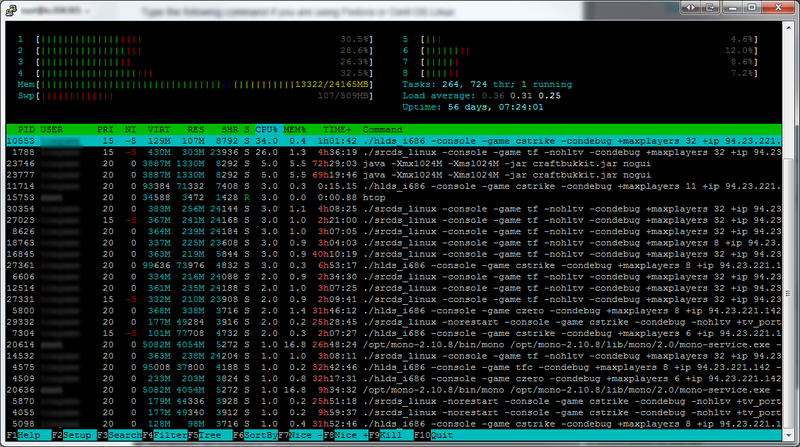The image size is (800, 447).
Task: Switch to F5 Tree view
Action: coord(210,435)
